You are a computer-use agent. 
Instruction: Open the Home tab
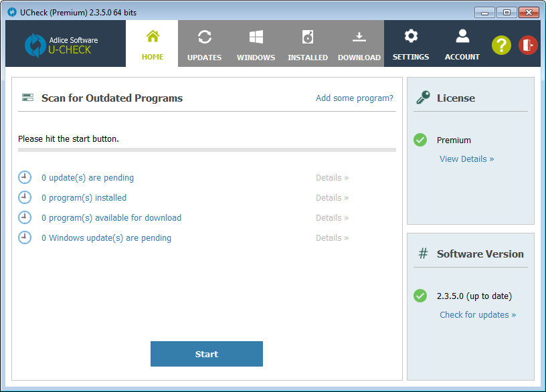152,43
